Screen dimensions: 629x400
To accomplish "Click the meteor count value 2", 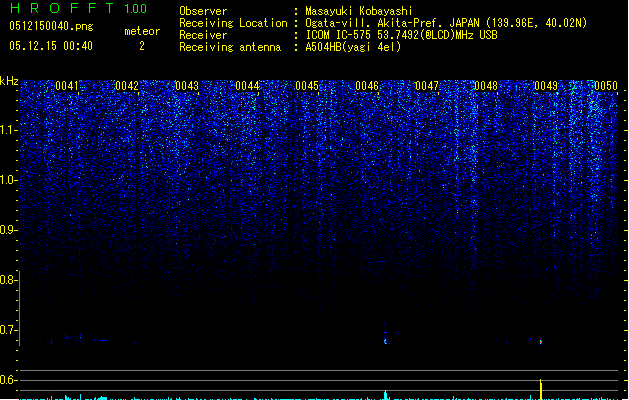I will tap(142, 46).
